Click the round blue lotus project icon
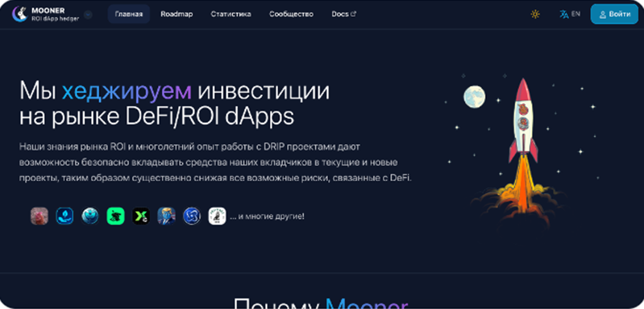This screenshot has width=644, height=309. [90, 216]
